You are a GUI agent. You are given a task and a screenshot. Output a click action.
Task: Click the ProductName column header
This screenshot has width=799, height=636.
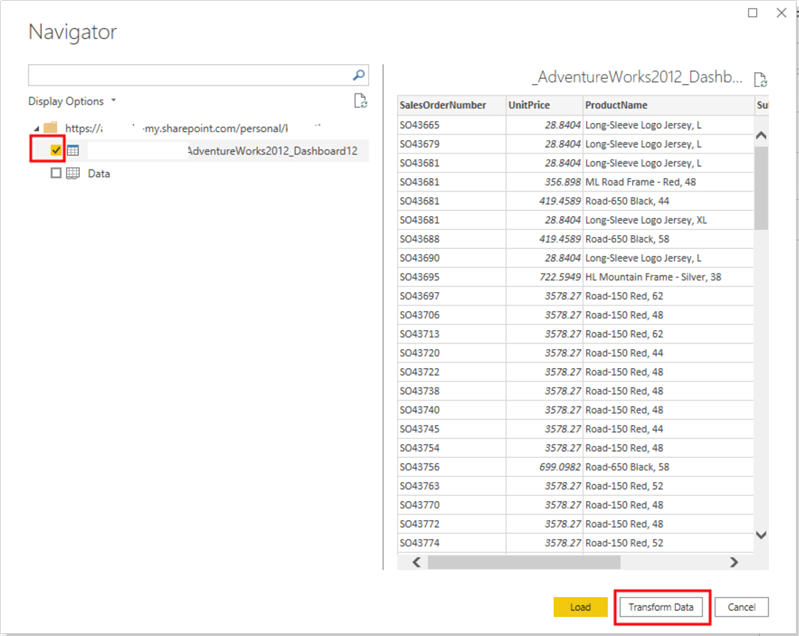(x=618, y=105)
